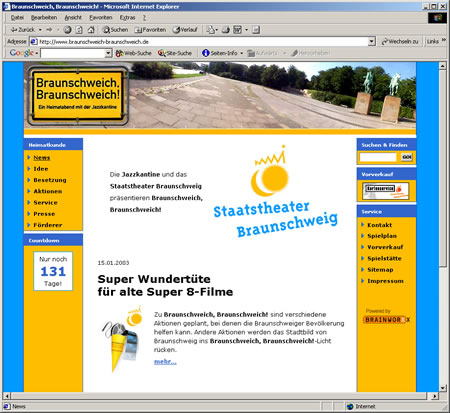Click the Zurück back button
The image size is (450, 413).
tap(22, 30)
